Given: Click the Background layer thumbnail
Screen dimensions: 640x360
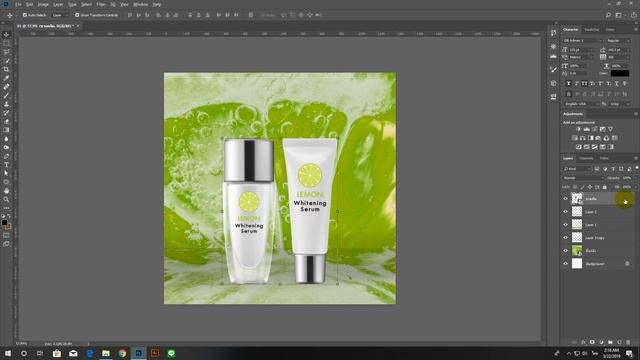Looking at the screenshot, I should pos(577,264).
